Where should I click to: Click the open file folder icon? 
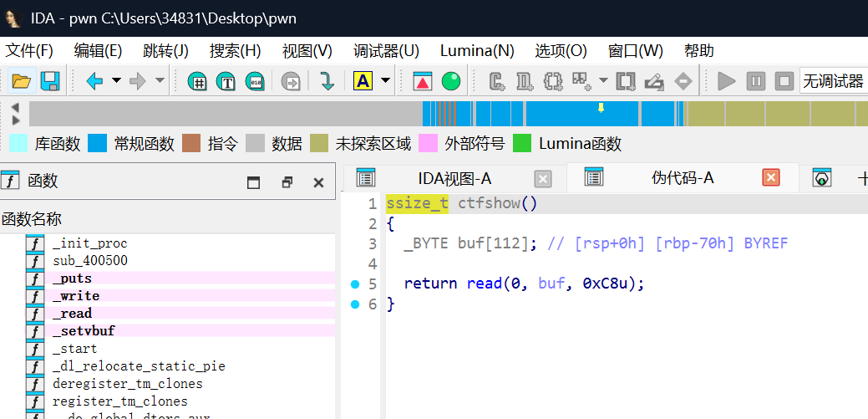pyautogui.click(x=22, y=81)
